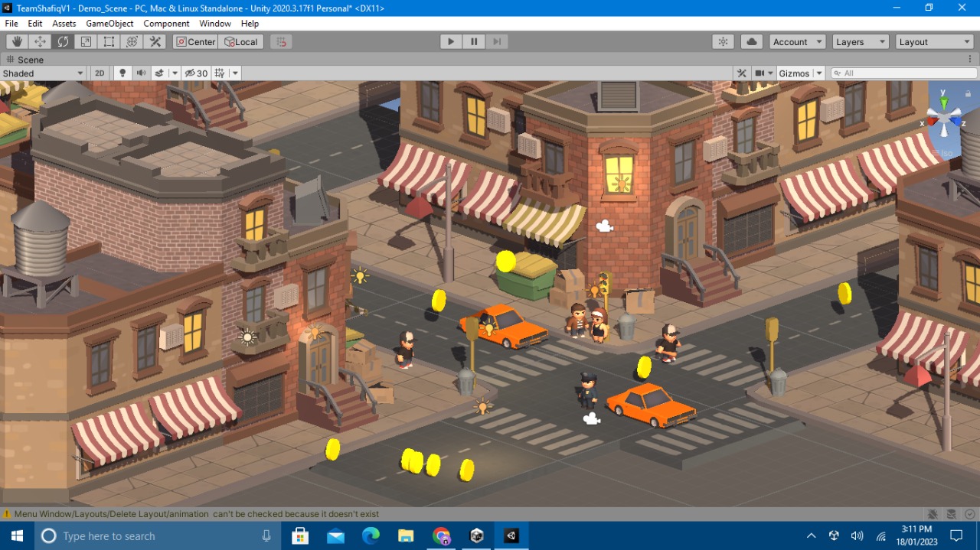
Task: Open the Layout dropdown
Action: (x=934, y=42)
